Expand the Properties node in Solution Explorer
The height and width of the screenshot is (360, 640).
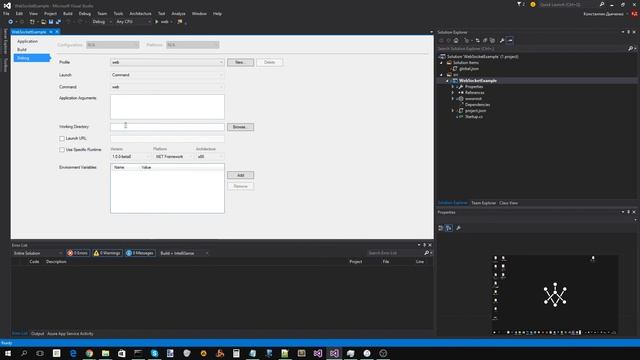click(453, 87)
